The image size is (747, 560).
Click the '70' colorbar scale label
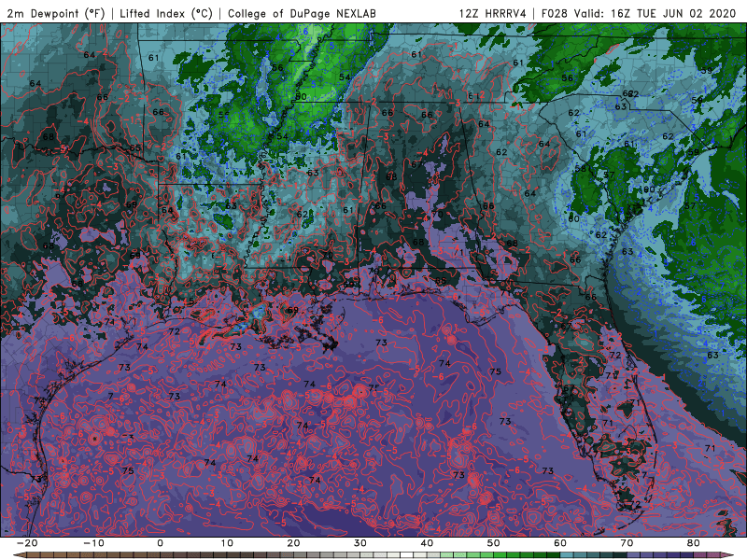coord(627,543)
